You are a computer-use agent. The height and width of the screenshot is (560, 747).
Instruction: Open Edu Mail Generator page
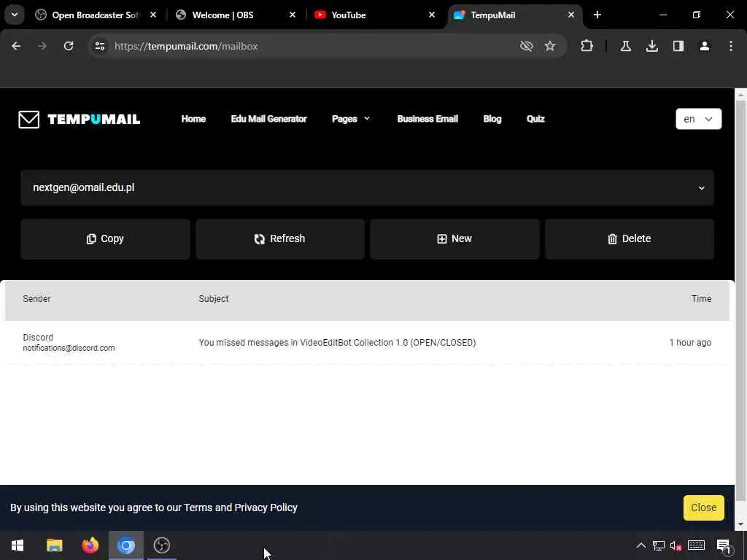coord(268,119)
